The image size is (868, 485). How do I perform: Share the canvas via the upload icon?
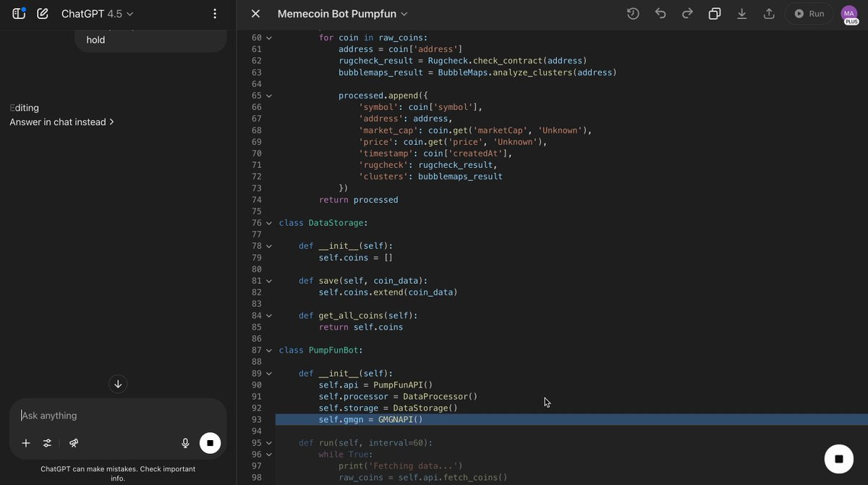pyautogui.click(x=769, y=14)
